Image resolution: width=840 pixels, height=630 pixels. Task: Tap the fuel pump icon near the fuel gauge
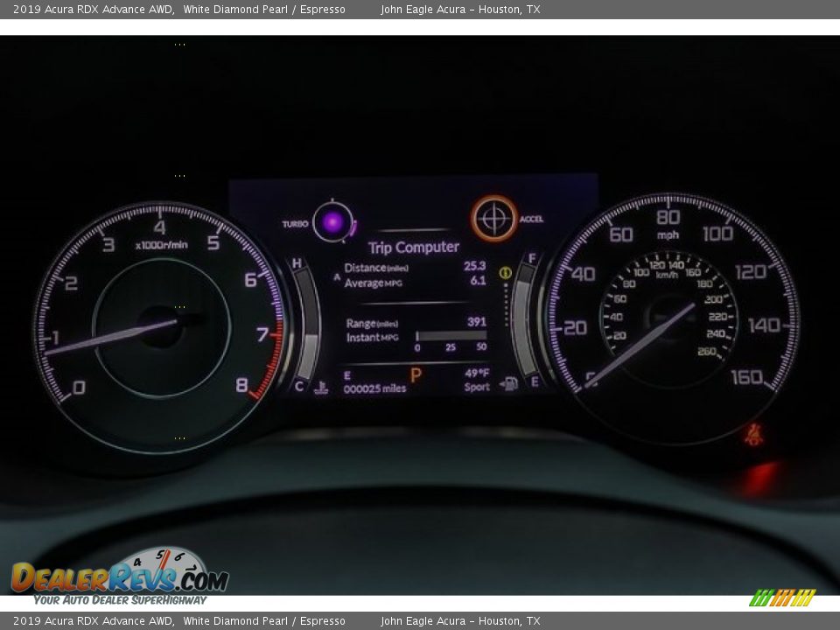(x=510, y=383)
